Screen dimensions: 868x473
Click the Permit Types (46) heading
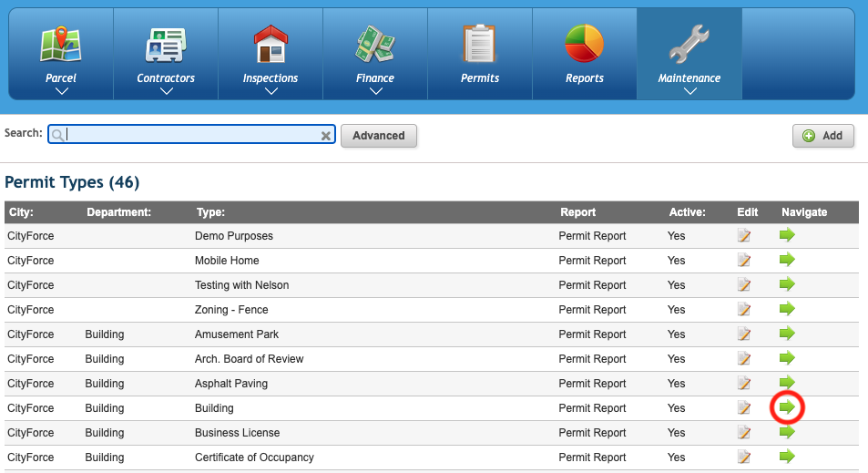[72, 182]
